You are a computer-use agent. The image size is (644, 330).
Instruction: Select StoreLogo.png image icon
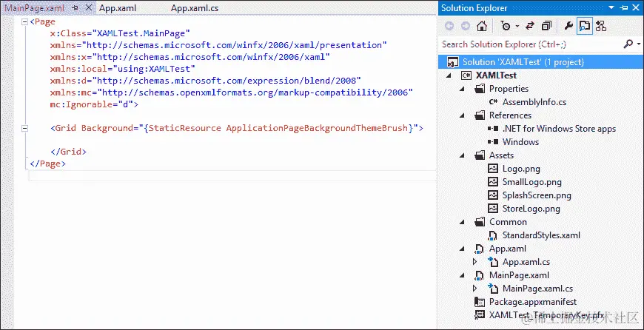pos(492,209)
